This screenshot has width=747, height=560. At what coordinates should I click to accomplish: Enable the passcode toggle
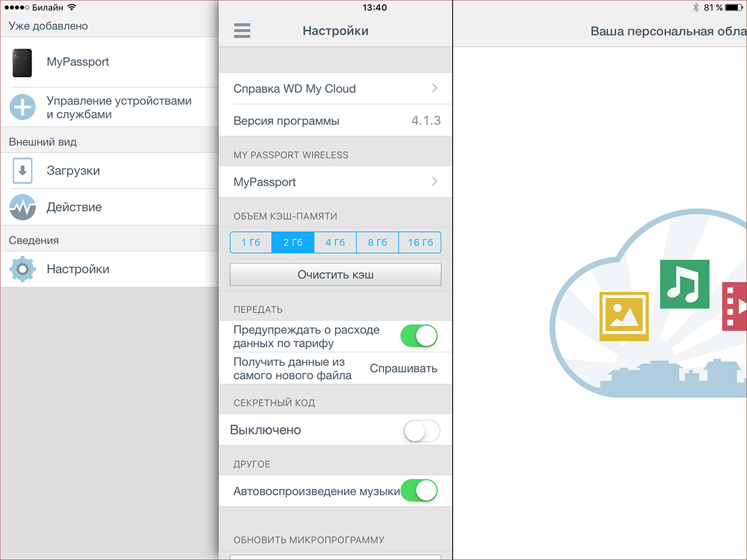click(421, 430)
